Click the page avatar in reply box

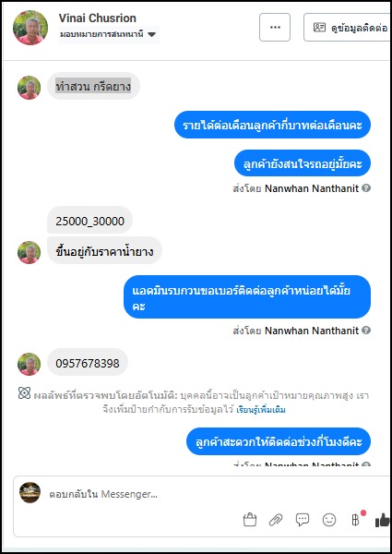(x=30, y=493)
